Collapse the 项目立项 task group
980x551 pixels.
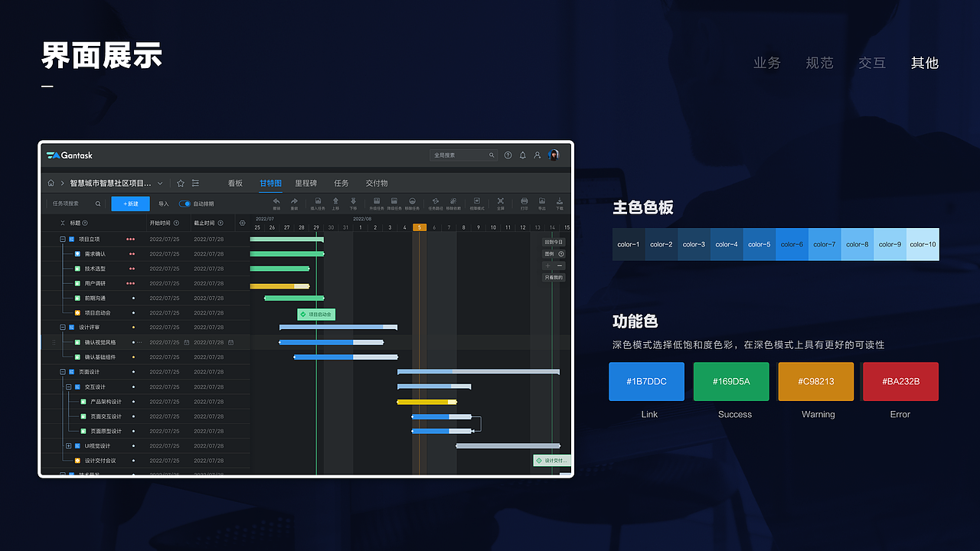[x=63, y=239]
